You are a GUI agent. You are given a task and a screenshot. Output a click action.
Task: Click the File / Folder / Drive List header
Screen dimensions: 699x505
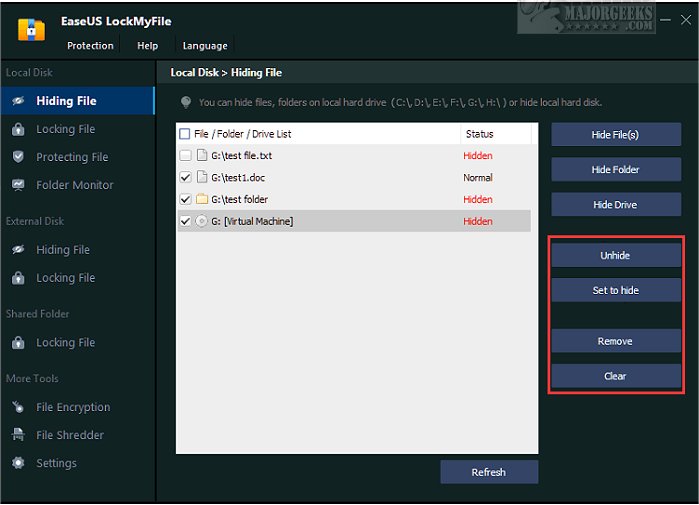click(243, 134)
